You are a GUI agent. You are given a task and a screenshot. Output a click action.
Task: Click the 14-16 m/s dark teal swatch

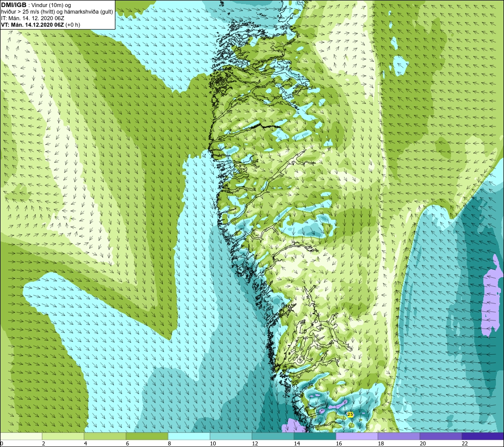pyautogui.click(x=315, y=436)
